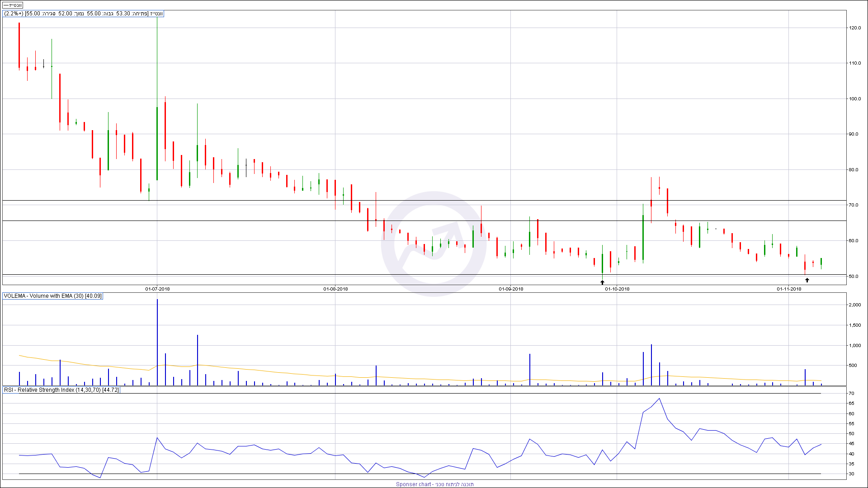868x488 pixels.
Task: Click the 120.0 price axis label
Action: point(854,28)
